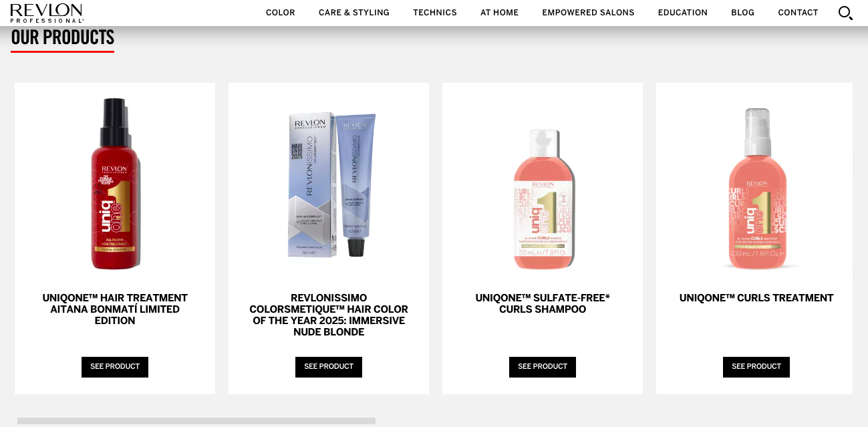Visit the BLOG page
Viewport: 868px width, 427px height.
coord(743,13)
